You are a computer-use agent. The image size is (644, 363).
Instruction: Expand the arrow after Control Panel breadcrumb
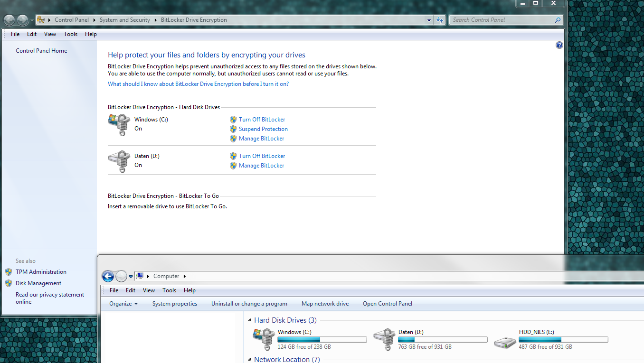(95, 20)
